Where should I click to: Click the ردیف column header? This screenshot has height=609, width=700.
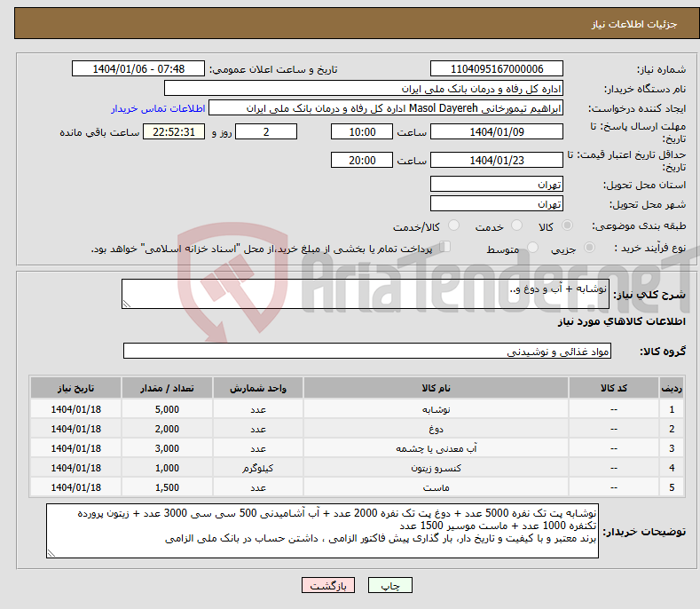pyautogui.click(x=672, y=388)
